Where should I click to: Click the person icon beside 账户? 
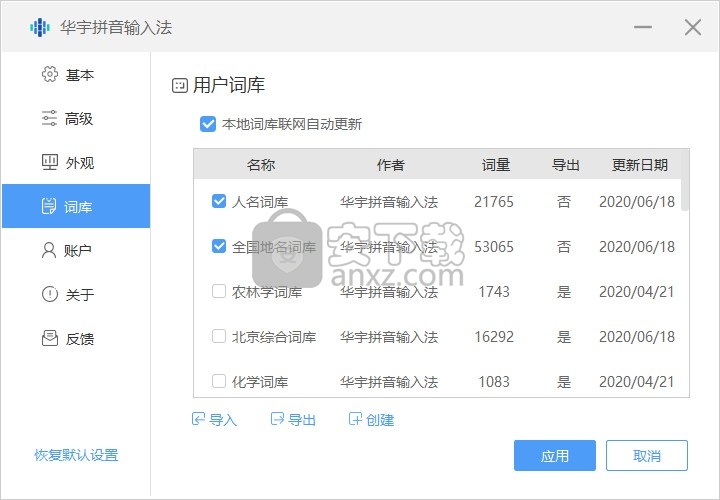tap(49, 250)
